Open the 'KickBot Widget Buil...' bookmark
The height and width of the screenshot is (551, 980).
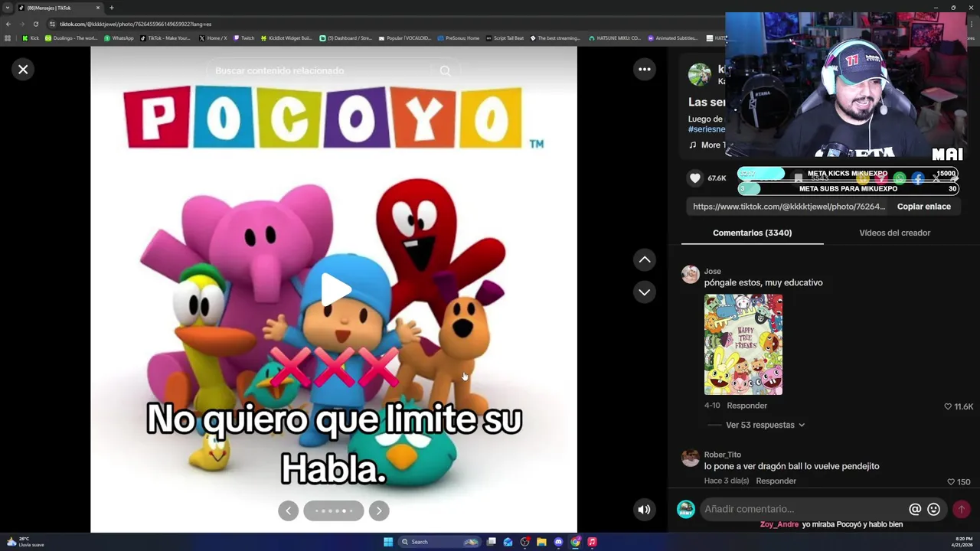point(287,37)
